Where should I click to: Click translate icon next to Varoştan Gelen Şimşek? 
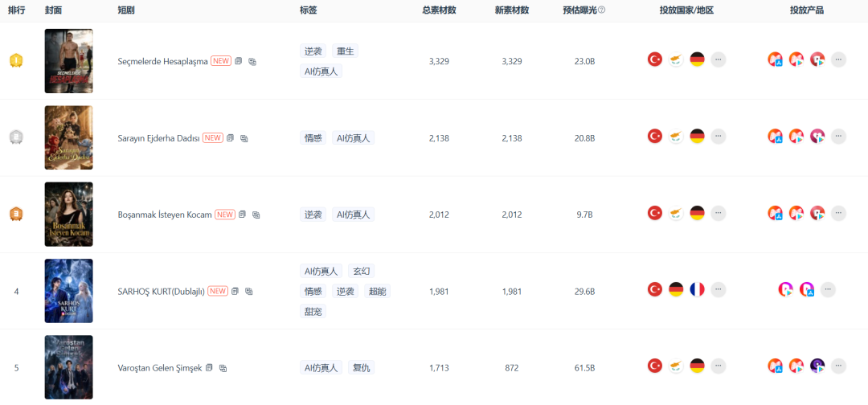click(223, 368)
